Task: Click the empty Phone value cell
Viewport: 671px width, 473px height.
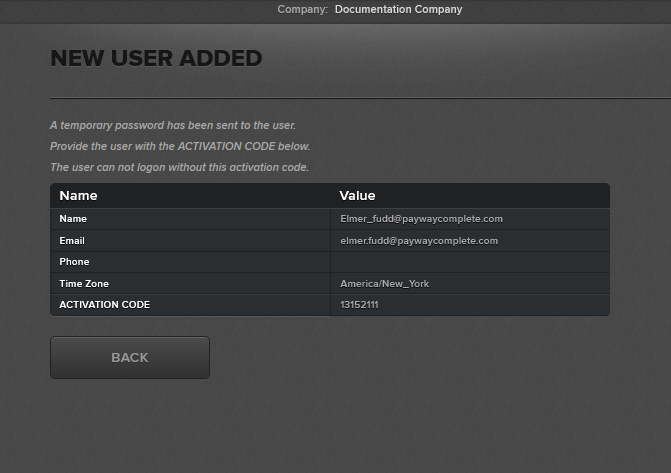Action: click(469, 262)
